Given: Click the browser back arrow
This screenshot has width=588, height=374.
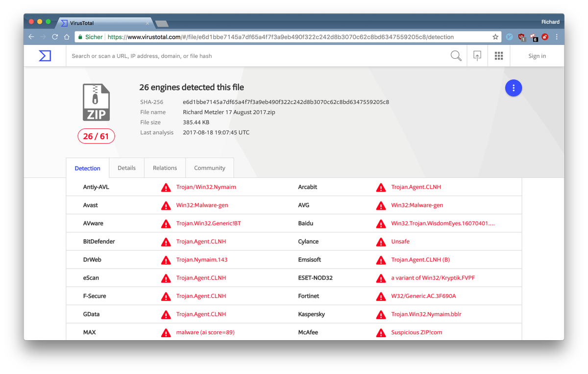Looking at the screenshot, I should coord(31,37).
